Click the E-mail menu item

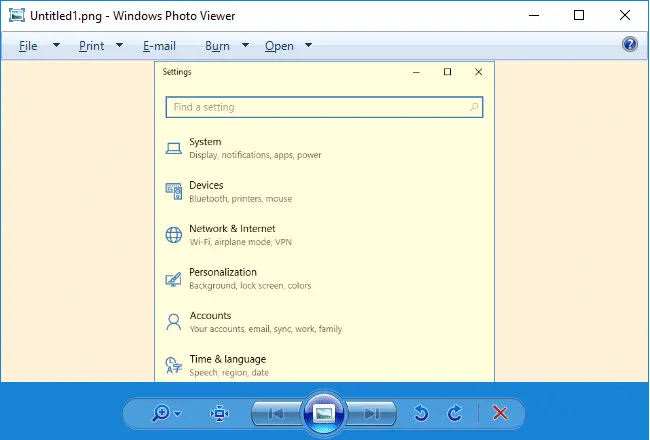pos(159,46)
